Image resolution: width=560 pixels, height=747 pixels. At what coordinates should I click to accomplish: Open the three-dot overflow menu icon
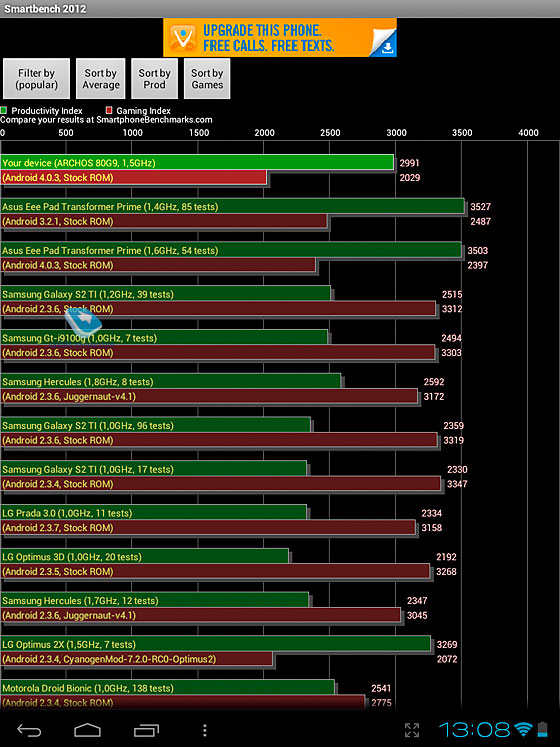204,730
